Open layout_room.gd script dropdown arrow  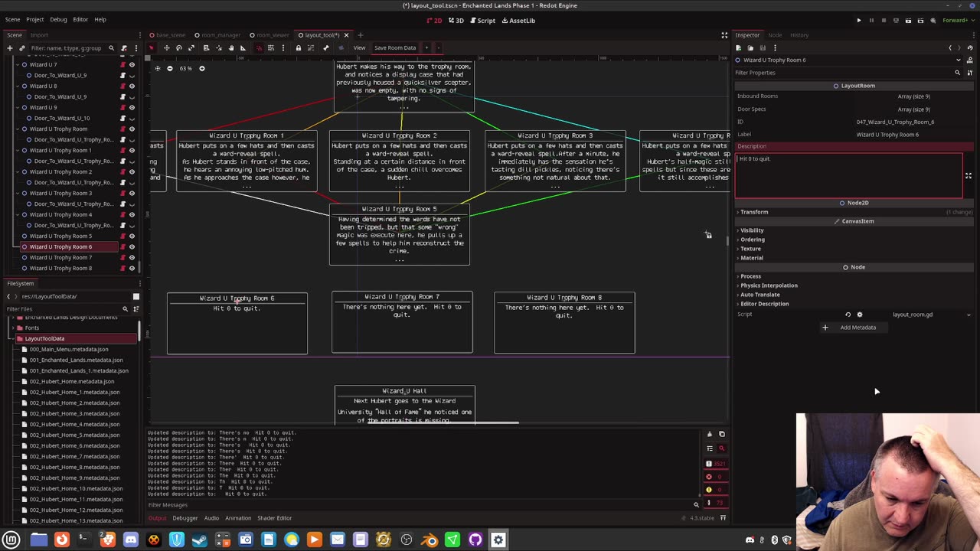coord(969,315)
